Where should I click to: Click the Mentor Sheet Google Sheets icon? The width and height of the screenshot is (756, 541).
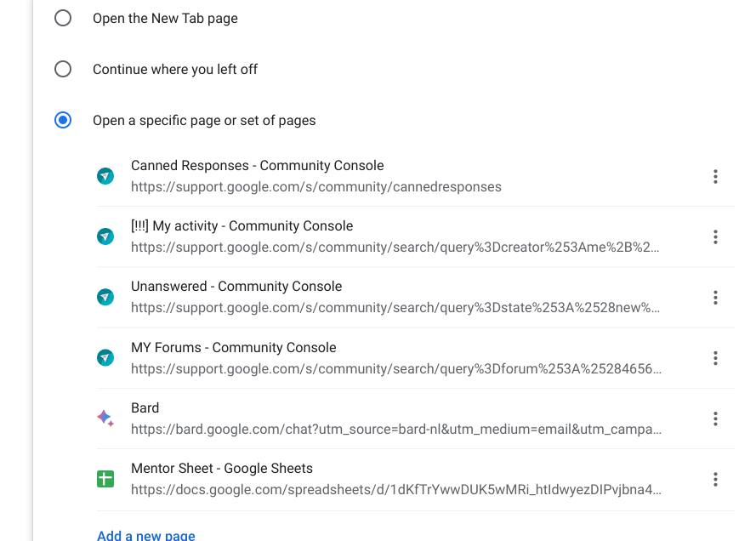pyautogui.click(x=105, y=479)
